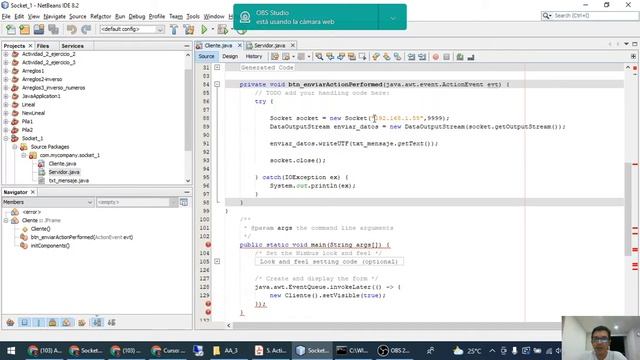The image size is (640, 360).
Task: Open the File menu
Action: pyautogui.click(x=6, y=16)
